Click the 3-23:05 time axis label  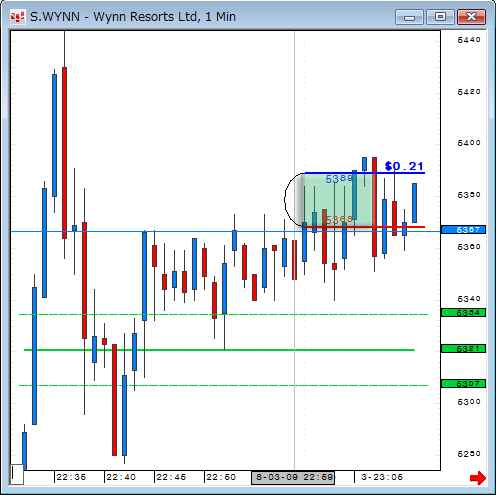pyautogui.click(x=382, y=477)
